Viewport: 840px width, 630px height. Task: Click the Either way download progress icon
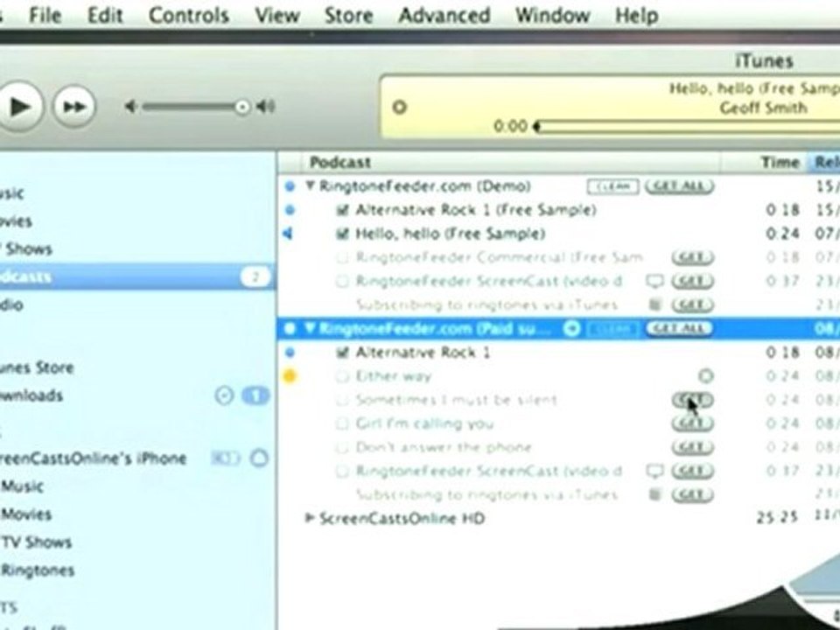click(x=706, y=376)
